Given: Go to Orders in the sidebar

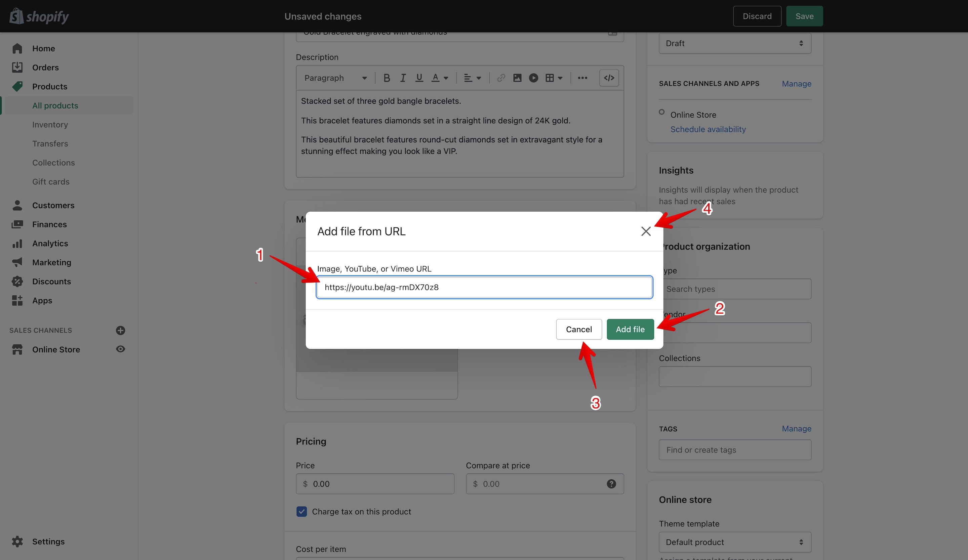Looking at the screenshot, I should (45, 68).
